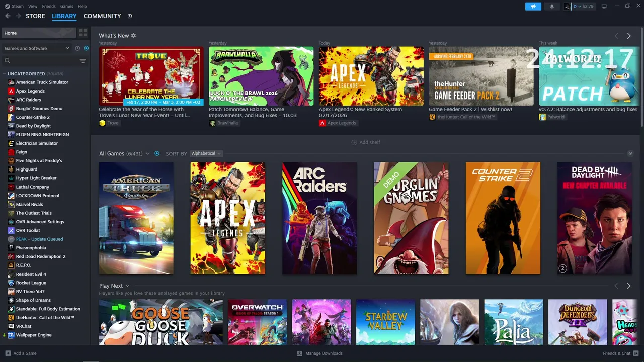This screenshot has height=362, width=644.
Task: Open Trove Lunar New Year news card
Action: tap(151, 76)
